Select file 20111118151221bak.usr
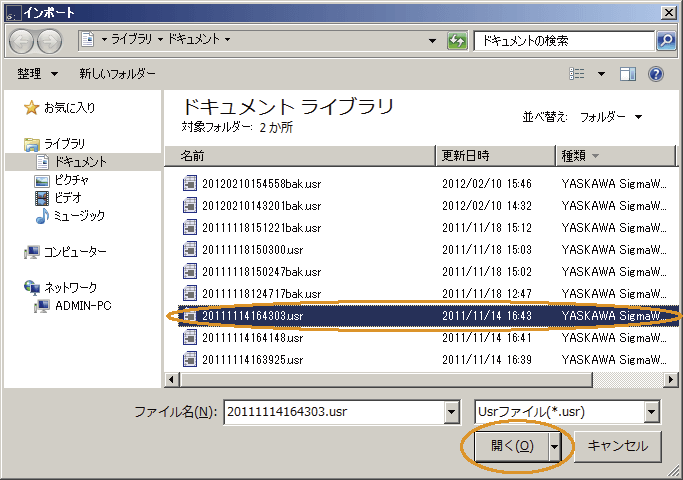 click(x=261, y=228)
